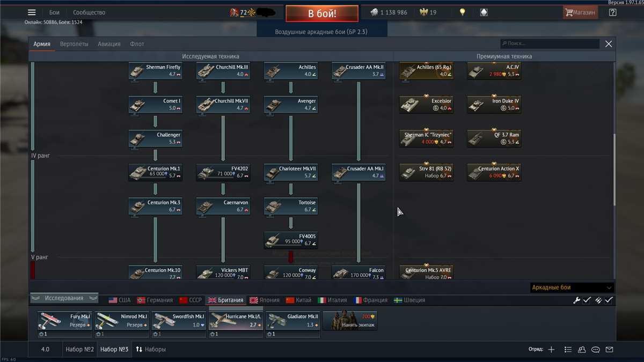The image size is (644, 362).
Task: Select the США nation tab
Action: [x=120, y=300]
